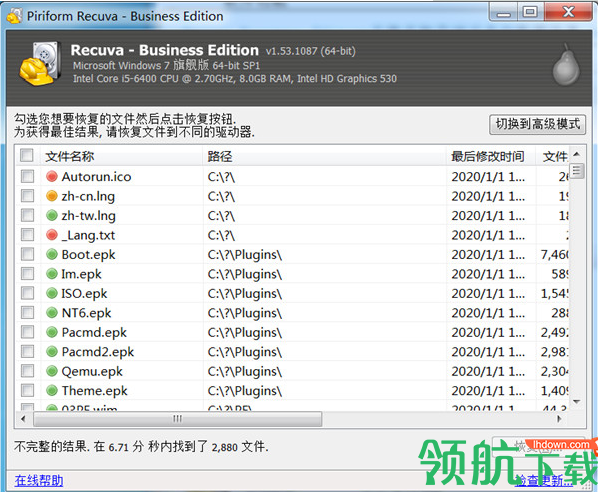Select the ISO.epk file name
The height and width of the screenshot is (492, 598).
click(x=84, y=293)
